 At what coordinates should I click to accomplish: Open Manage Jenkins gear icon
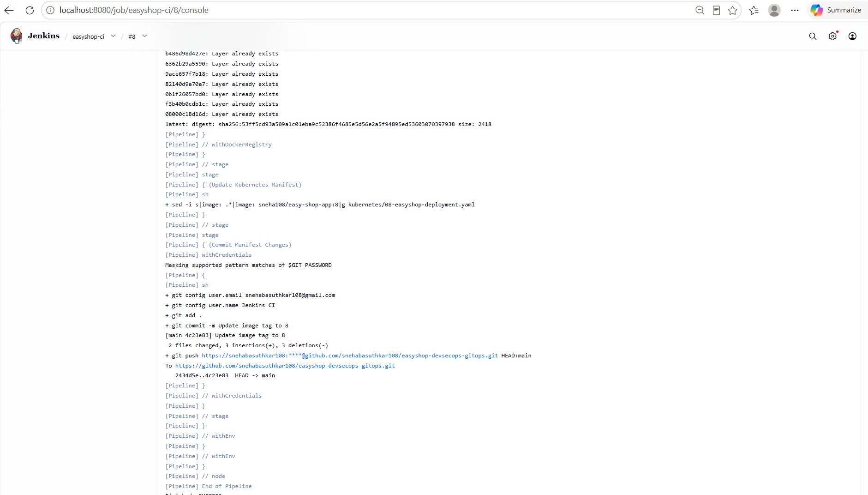point(832,36)
